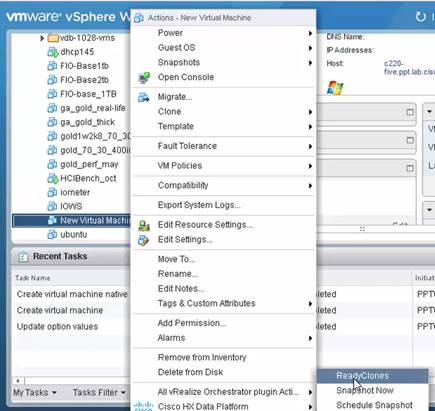Select Move To... in the menu

coord(224,259)
